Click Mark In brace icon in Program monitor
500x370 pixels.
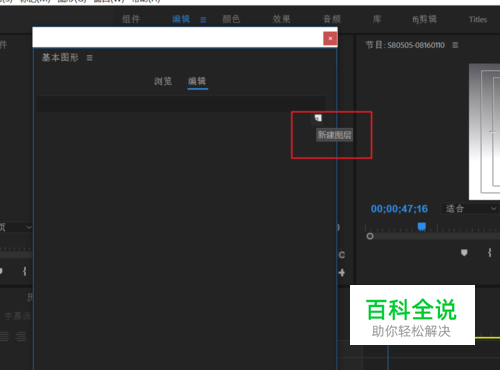[x=489, y=253]
